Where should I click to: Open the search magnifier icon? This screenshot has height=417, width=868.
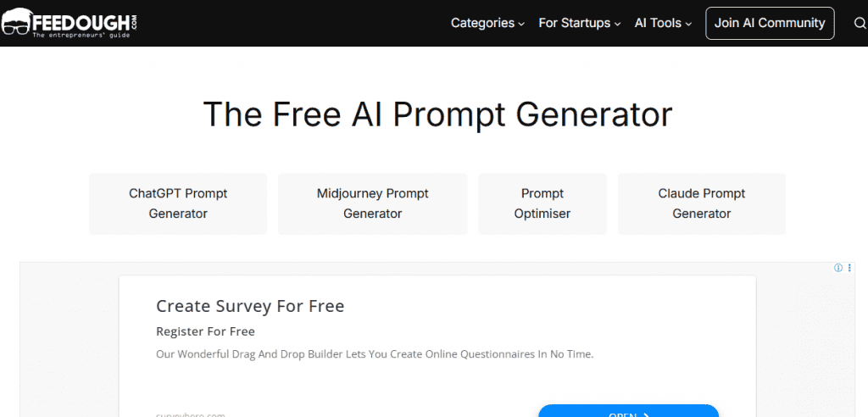860,23
